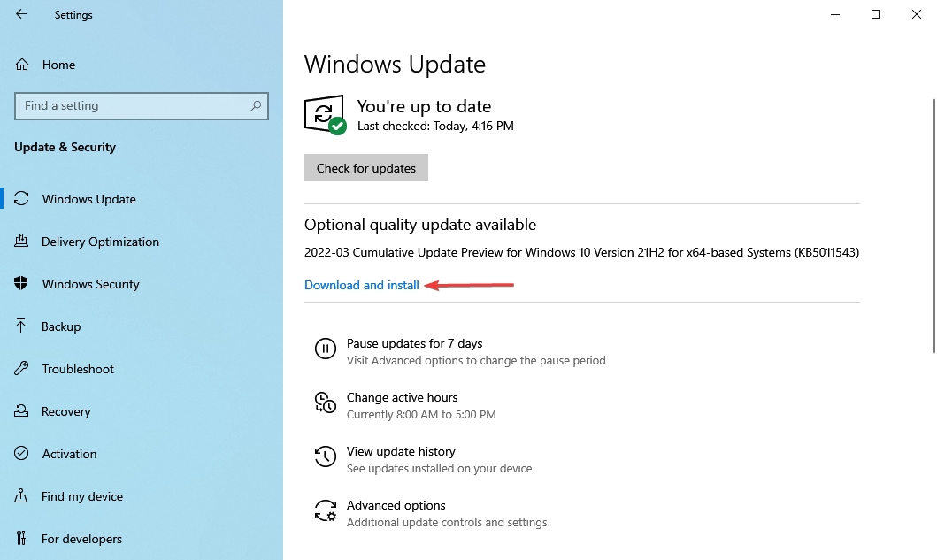This screenshot has width=937, height=560.
Task: Select Windows Update in sidebar
Action: [x=89, y=199]
